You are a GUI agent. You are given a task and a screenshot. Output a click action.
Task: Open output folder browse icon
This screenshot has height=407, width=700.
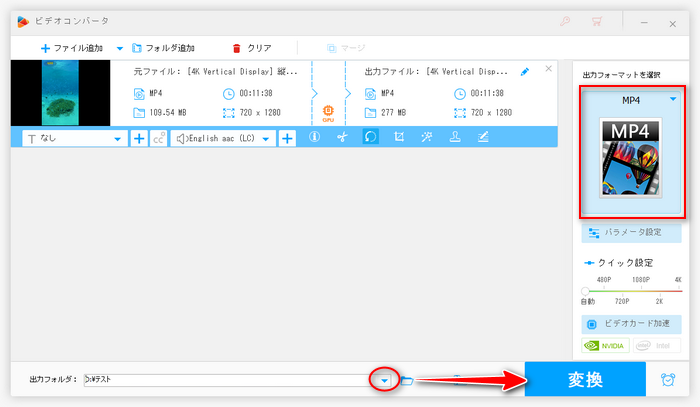point(407,381)
